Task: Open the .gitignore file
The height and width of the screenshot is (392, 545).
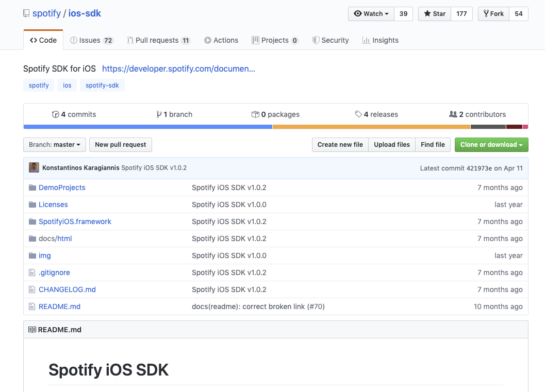Action: click(x=54, y=272)
